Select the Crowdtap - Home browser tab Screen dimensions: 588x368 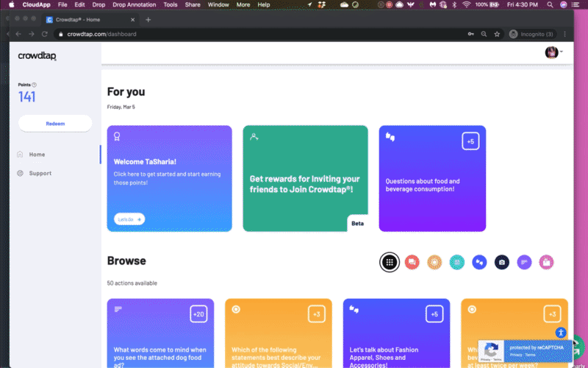coord(90,20)
